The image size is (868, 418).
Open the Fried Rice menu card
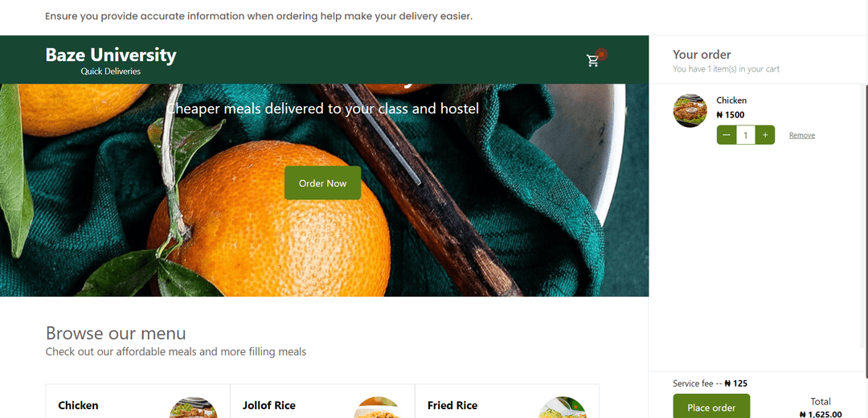[507, 401]
